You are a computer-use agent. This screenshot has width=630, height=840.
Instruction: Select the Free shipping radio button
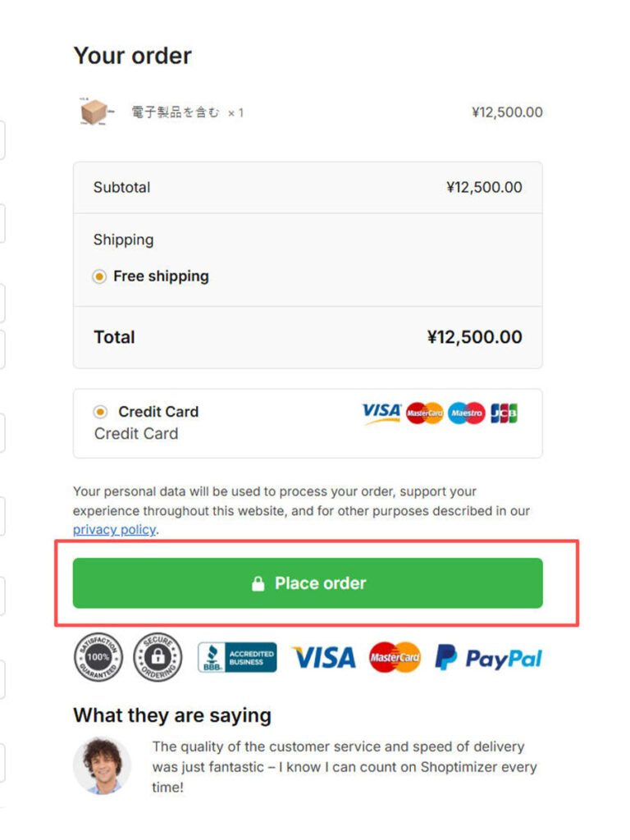click(99, 277)
